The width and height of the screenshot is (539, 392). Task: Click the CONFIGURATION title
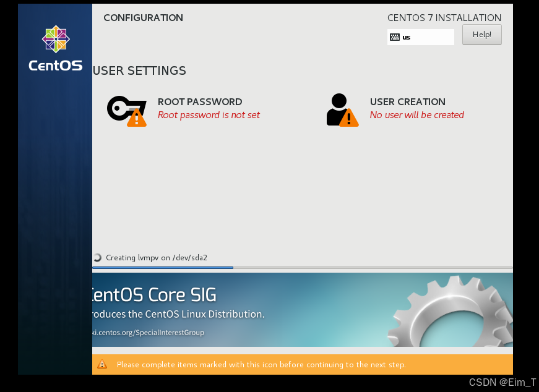(144, 18)
